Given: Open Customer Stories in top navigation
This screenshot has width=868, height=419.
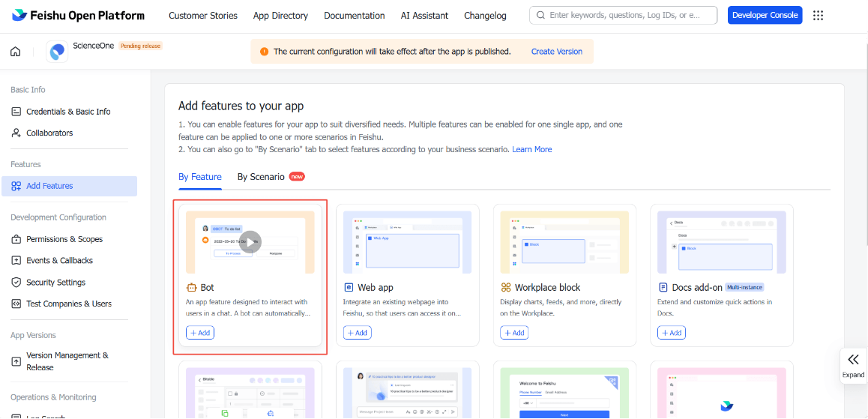Looking at the screenshot, I should 203,16.
